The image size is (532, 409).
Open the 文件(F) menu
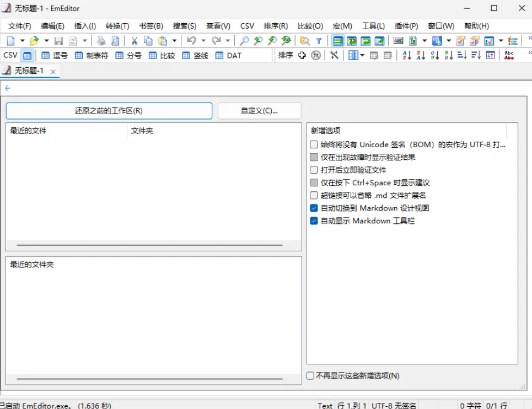pos(19,26)
